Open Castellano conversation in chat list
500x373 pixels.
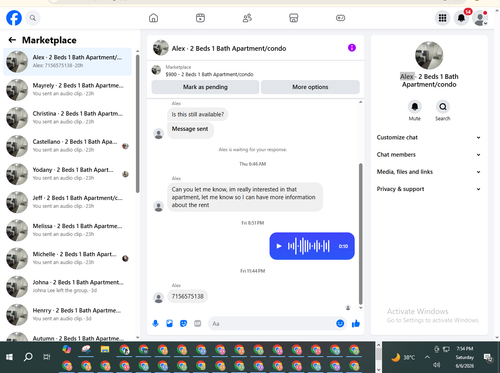(67, 146)
